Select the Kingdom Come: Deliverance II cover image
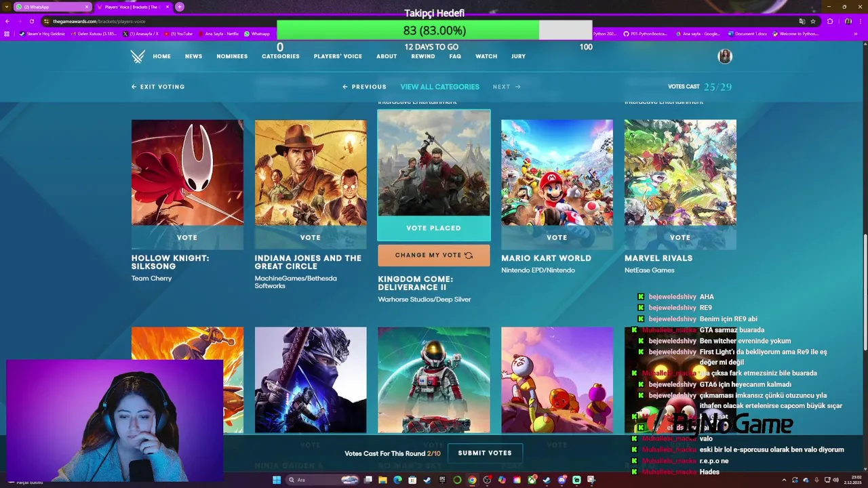This screenshot has height=488, width=868. point(434,163)
